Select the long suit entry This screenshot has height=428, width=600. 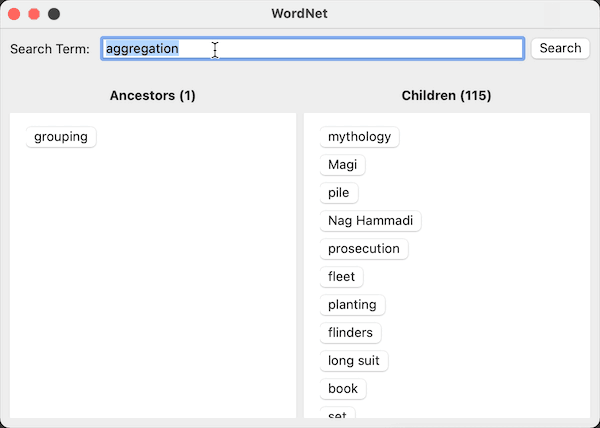click(354, 361)
